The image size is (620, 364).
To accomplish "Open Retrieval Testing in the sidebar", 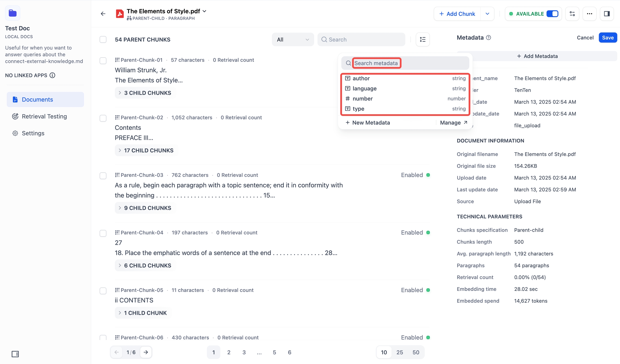I will coord(44,116).
